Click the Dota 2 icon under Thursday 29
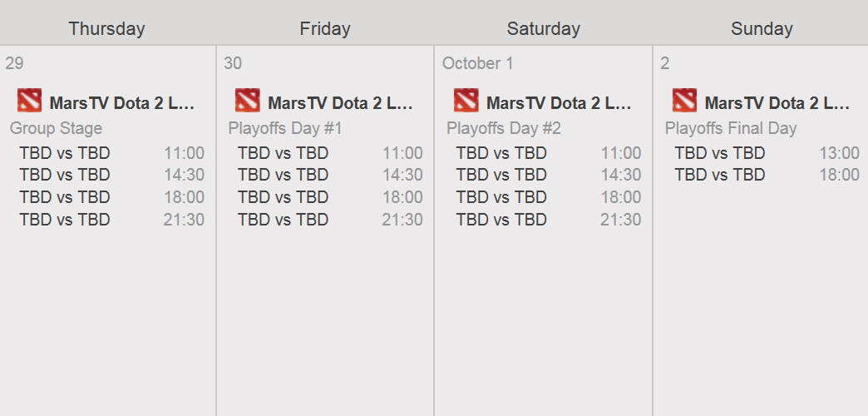Viewport: 868px width, 416px height. click(x=29, y=101)
